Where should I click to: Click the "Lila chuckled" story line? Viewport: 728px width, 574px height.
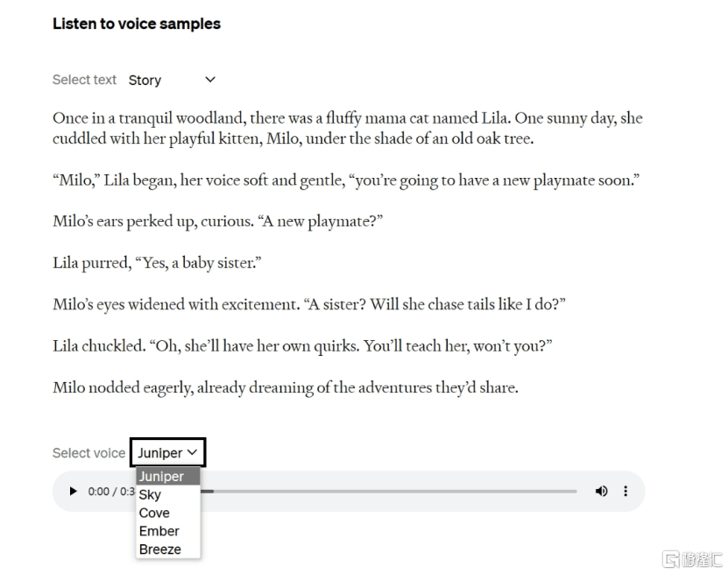[302, 346]
